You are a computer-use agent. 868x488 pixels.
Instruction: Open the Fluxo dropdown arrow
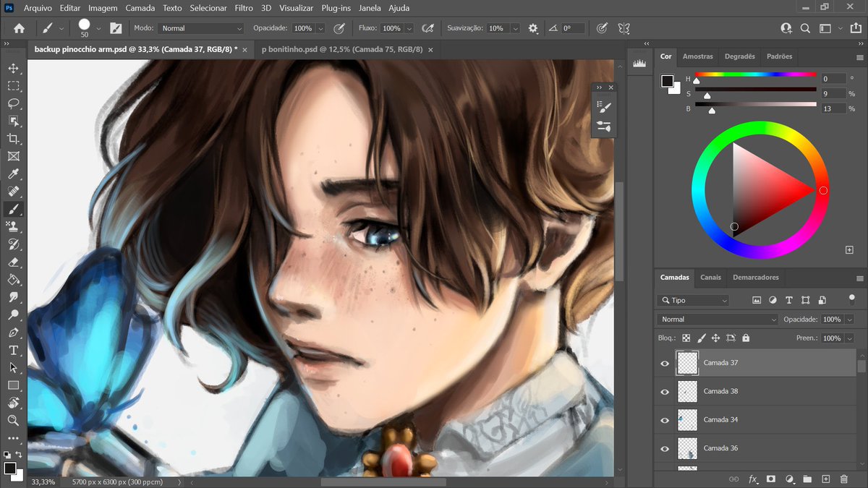click(409, 28)
